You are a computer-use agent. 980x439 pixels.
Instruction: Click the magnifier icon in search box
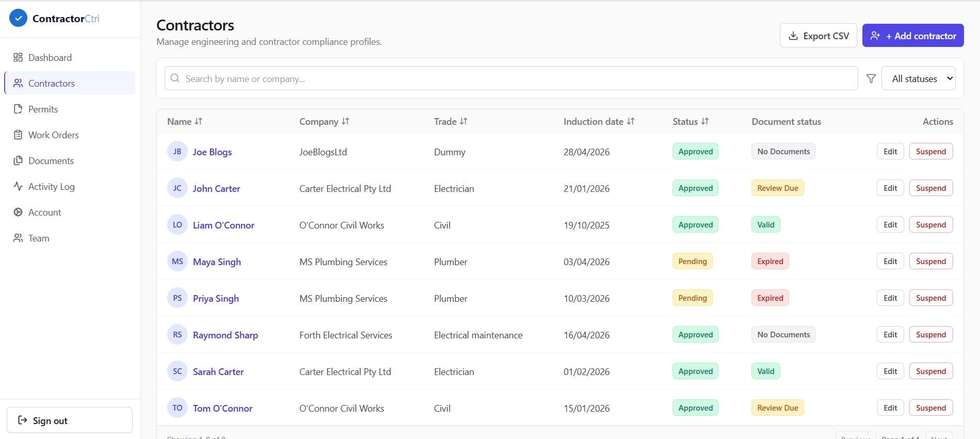pos(175,78)
